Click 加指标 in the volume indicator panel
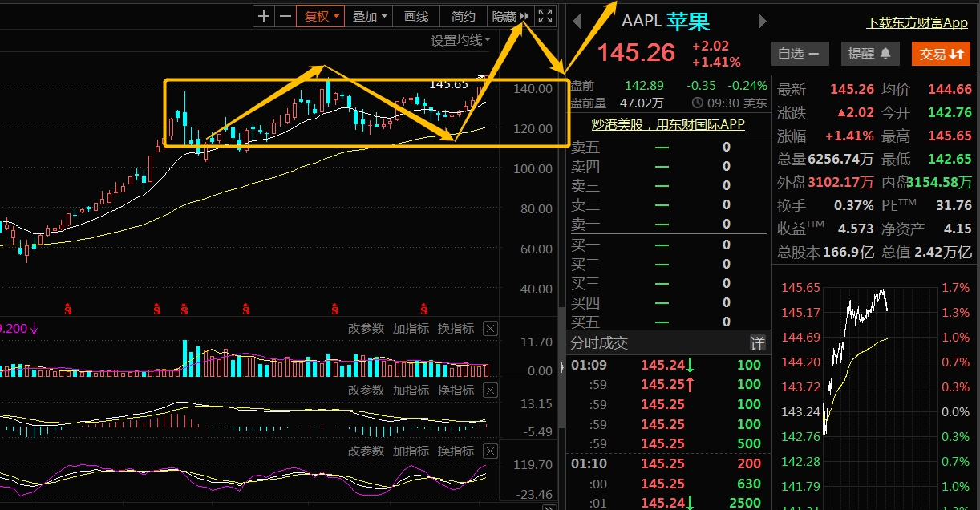This screenshot has height=510, width=980. (411, 329)
